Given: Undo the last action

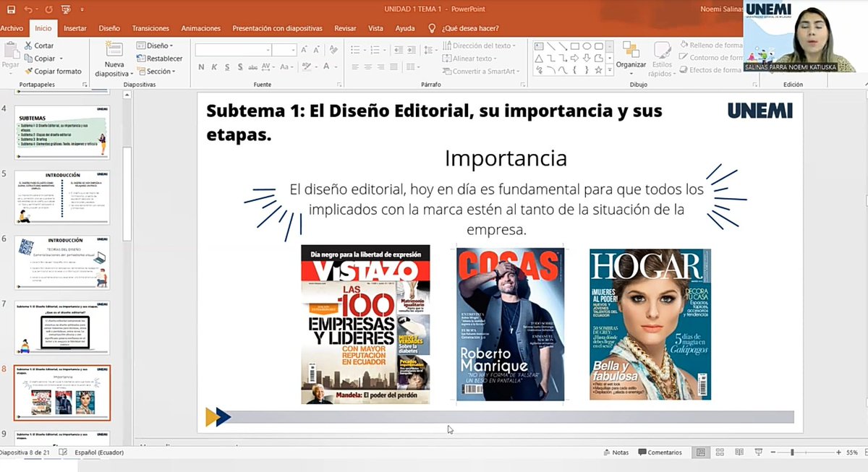Looking at the screenshot, I should (x=27, y=9).
